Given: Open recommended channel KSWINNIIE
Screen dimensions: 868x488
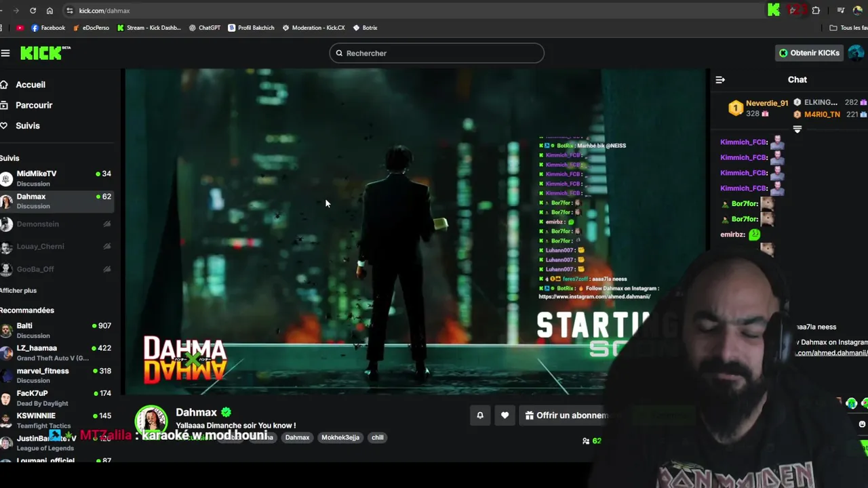Looking at the screenshot, I should point(57,420).
